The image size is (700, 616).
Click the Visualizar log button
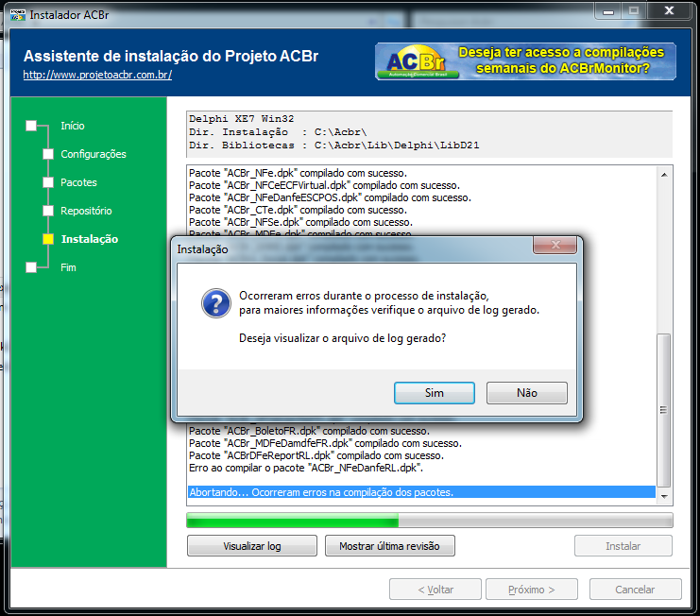pos(252,546)
